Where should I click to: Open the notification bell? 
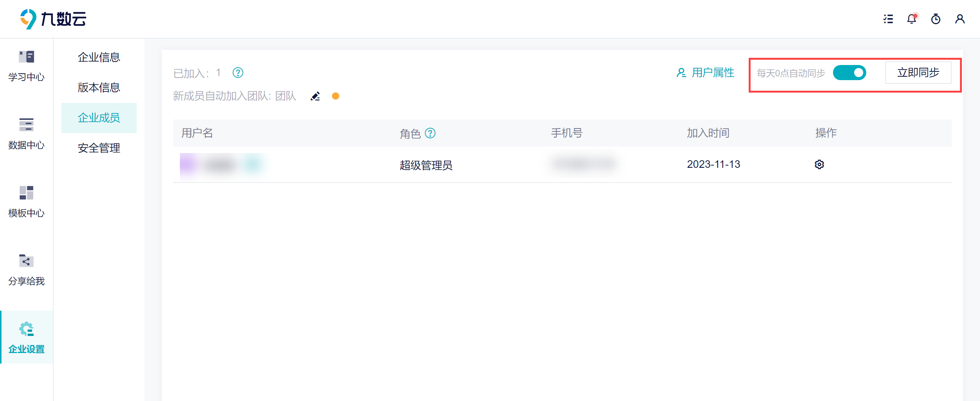tap(912, 19)
